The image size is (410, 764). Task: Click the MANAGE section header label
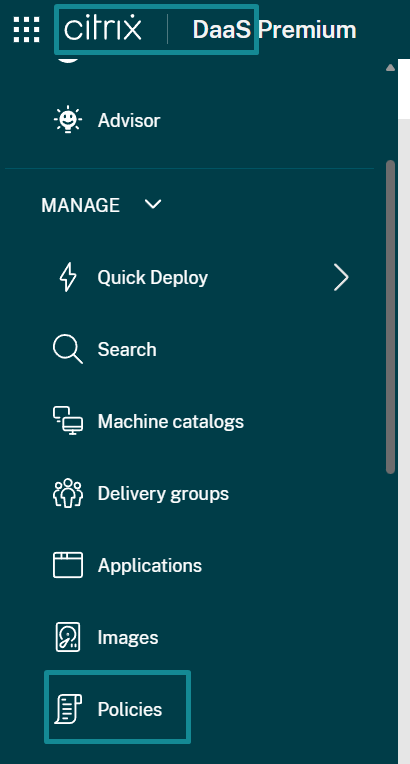[80, 205]
